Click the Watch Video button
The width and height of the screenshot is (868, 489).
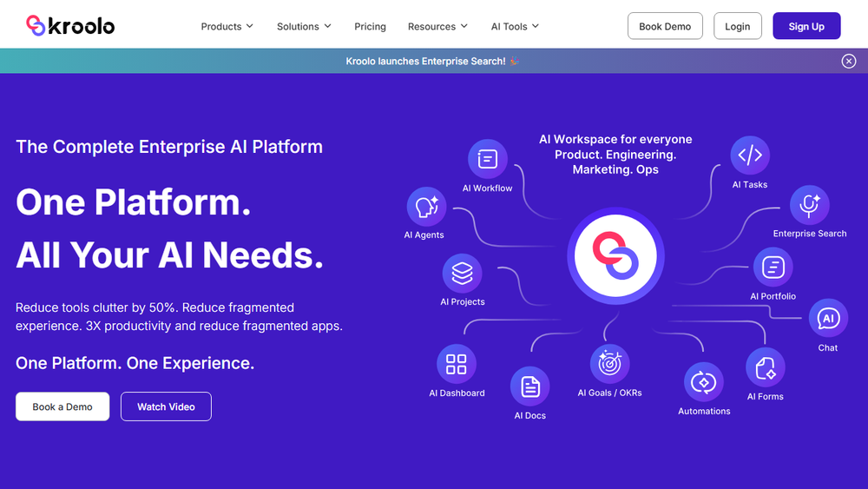point(166,406)
